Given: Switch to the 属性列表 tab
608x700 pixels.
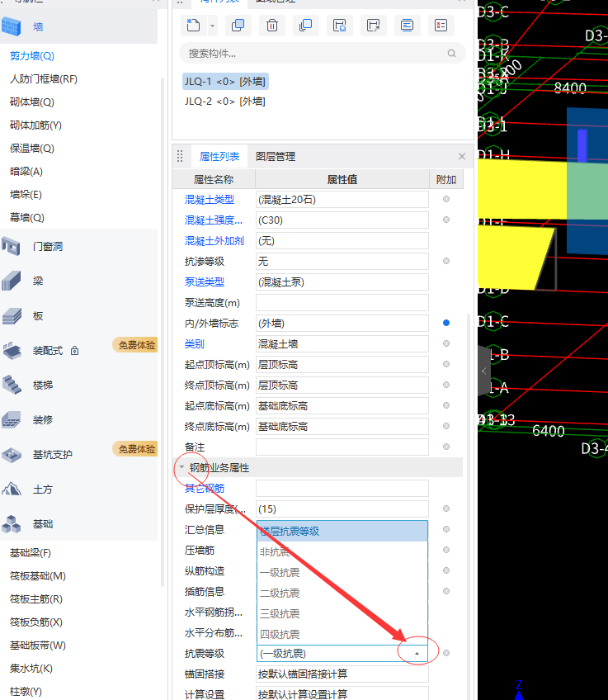Looking at the screenshot, I should (x=219, y=156).
